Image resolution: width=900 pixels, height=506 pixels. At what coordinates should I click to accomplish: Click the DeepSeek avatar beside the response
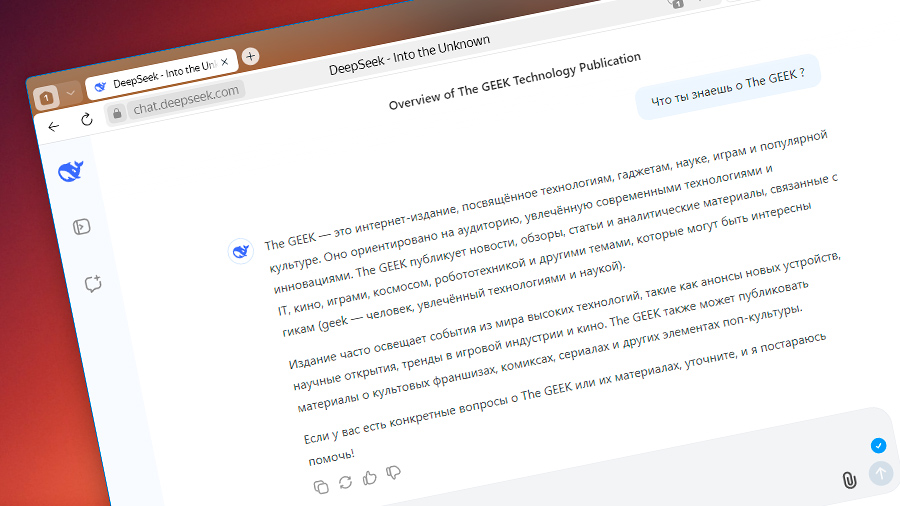pos(240,251)
